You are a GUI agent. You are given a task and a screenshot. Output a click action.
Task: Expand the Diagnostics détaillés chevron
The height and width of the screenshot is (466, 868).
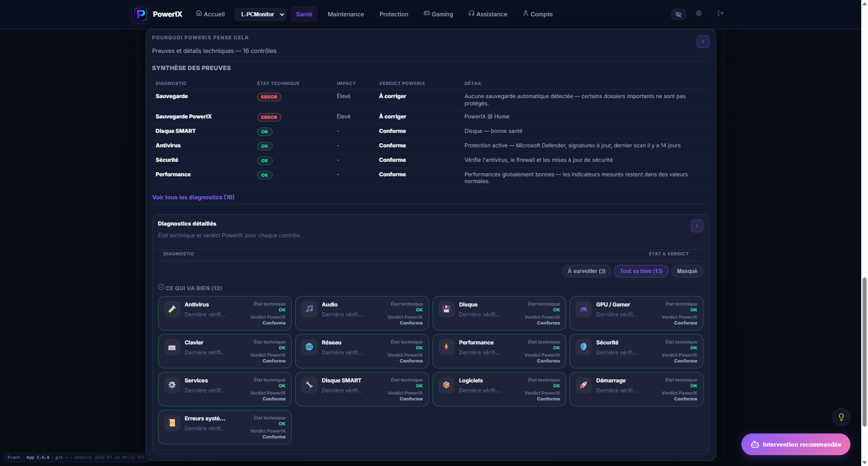[x=697, y=226]
